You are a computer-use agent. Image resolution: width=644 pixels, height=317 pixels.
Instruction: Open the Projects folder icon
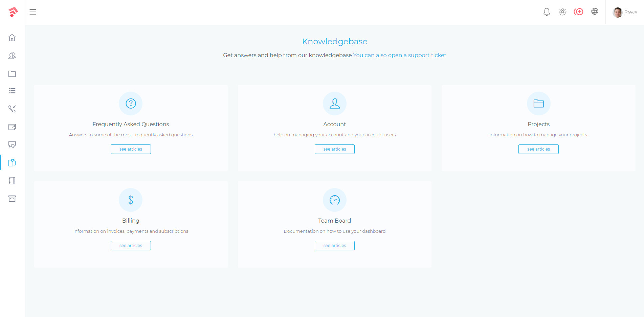coord(12,74)
